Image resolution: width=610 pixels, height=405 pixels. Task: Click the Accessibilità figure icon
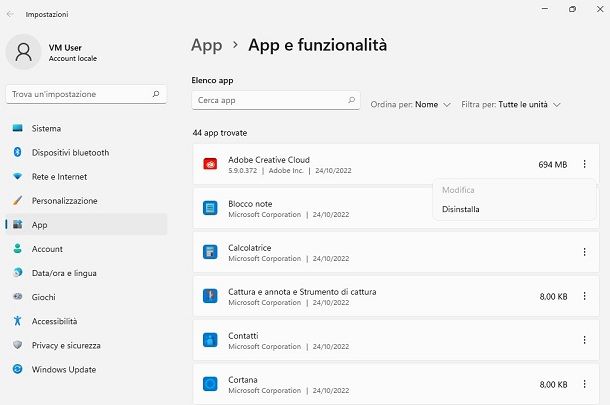pos(18,321)
